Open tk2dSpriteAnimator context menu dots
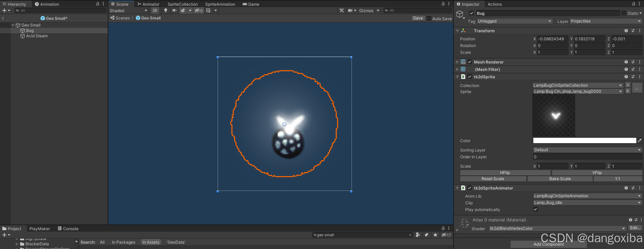 640,188
